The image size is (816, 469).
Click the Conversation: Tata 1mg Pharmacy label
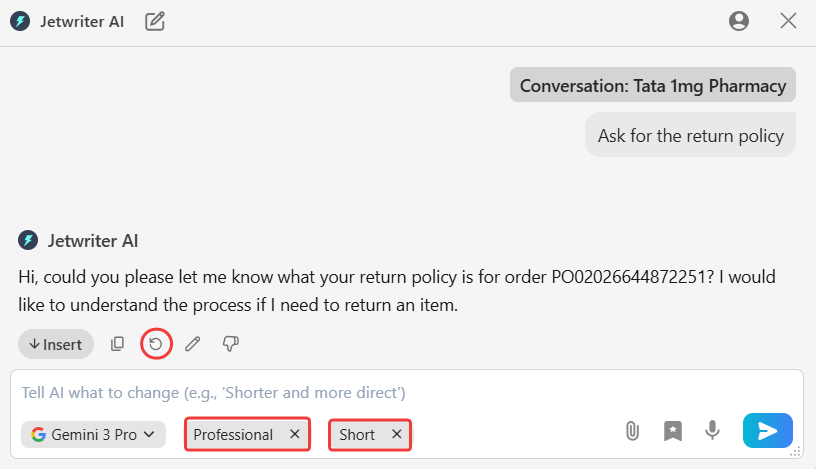[x=652, y=86]
